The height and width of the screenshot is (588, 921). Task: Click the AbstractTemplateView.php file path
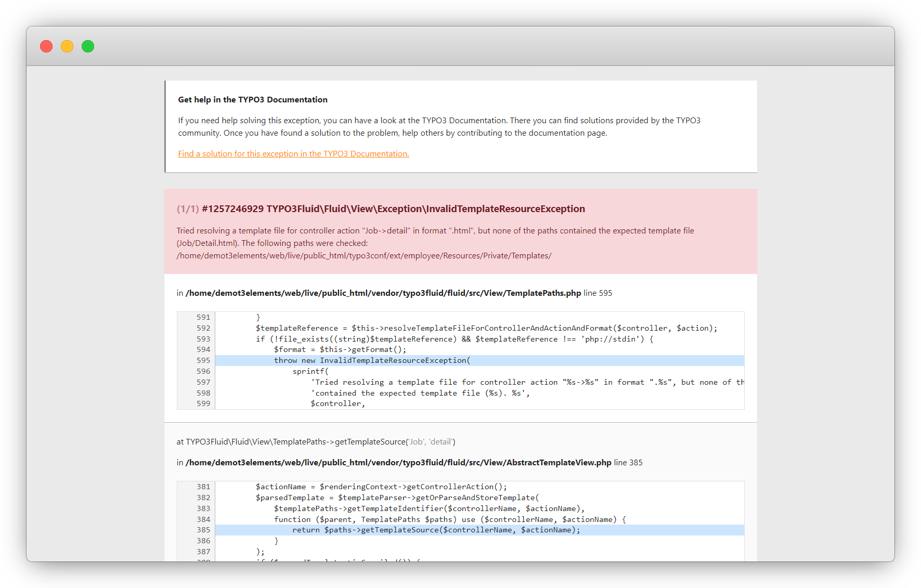[x=398, y=463]
